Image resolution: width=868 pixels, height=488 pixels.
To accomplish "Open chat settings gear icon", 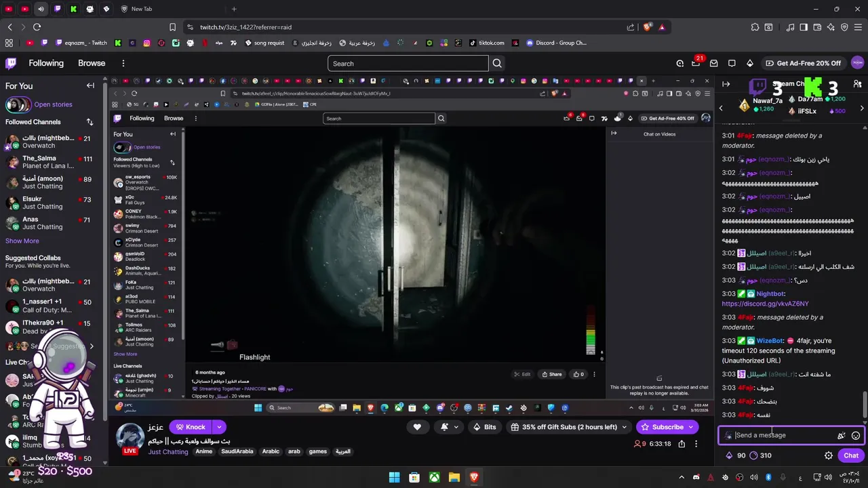I will 828,455.
